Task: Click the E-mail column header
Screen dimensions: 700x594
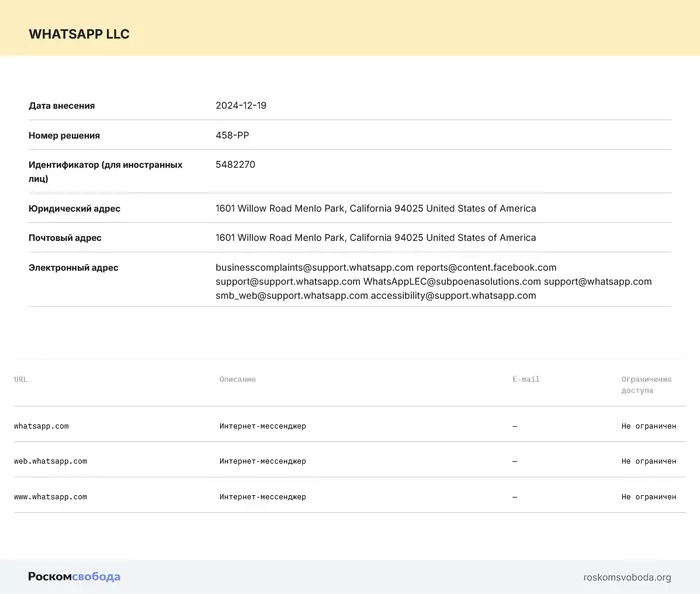Action: coord(525,380)
